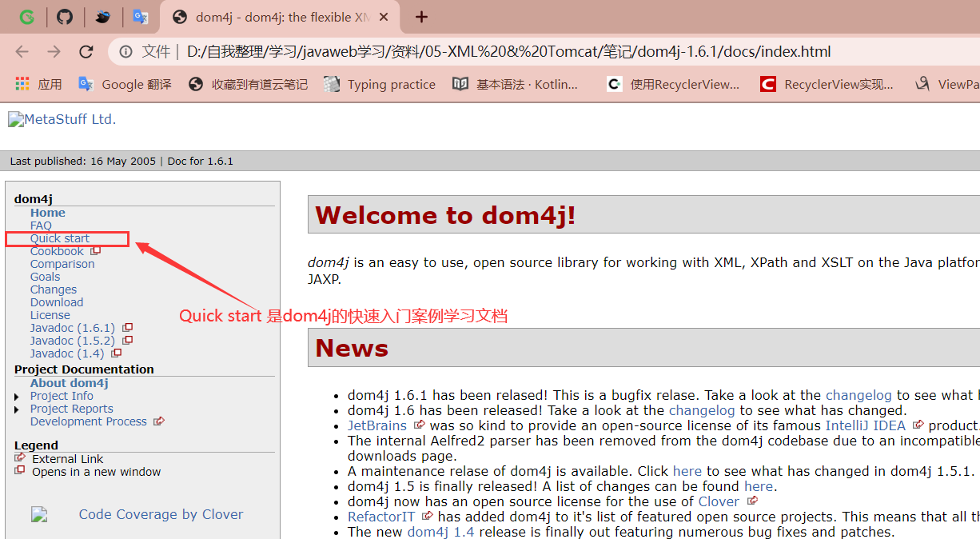Close the dom4j browser tab
Screen dimensions: 980x539
click(x=384, y=17)
